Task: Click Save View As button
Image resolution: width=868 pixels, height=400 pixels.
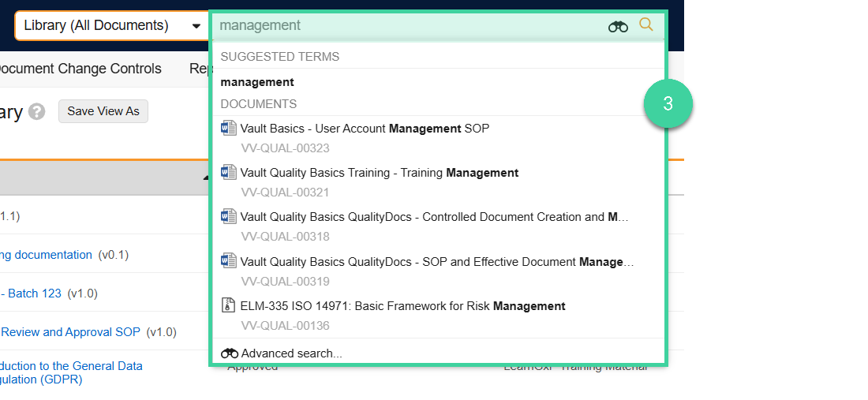Action: [x=103, y=111]
